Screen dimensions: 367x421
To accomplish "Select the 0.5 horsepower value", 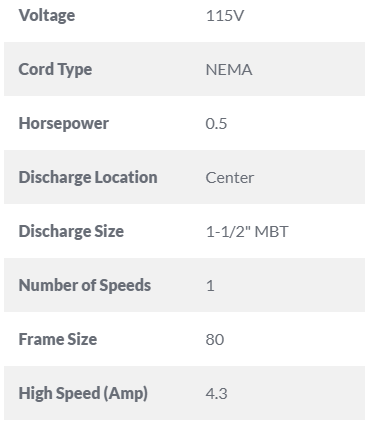I will point(216,124).
